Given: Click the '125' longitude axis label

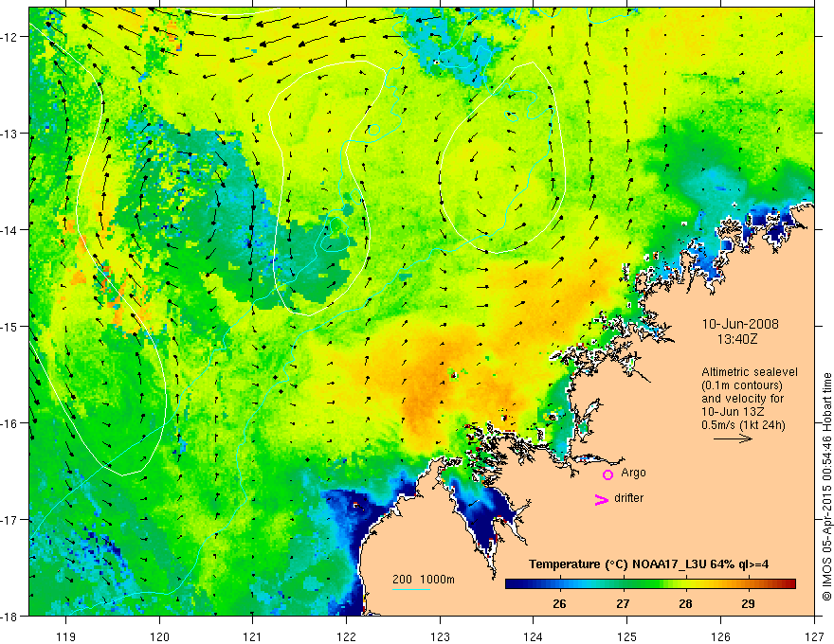Looking at the screenshot, I should (626, 636).
